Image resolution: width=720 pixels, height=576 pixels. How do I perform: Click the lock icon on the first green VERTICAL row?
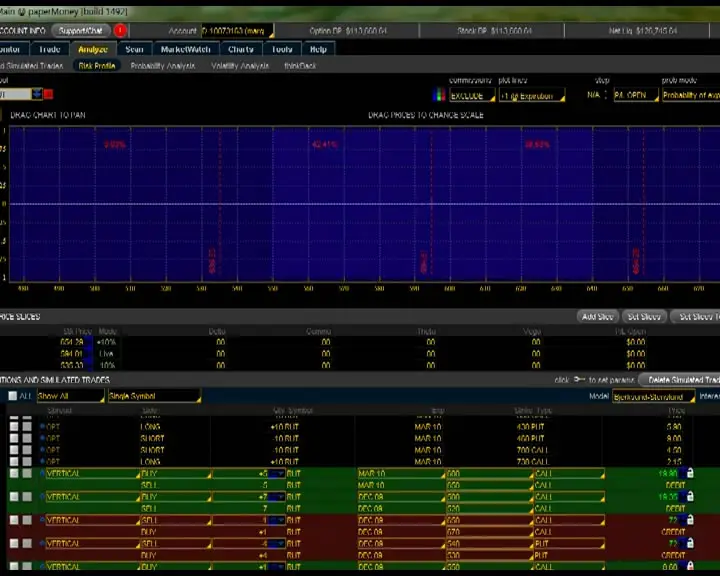click(x=689, y=473)
